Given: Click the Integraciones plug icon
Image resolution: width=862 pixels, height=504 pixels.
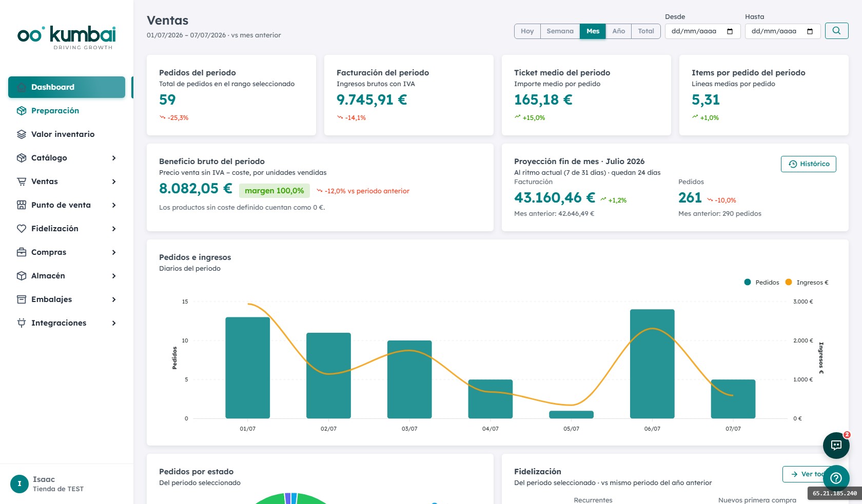Looking at the screenshot, I should coord(22,323).
